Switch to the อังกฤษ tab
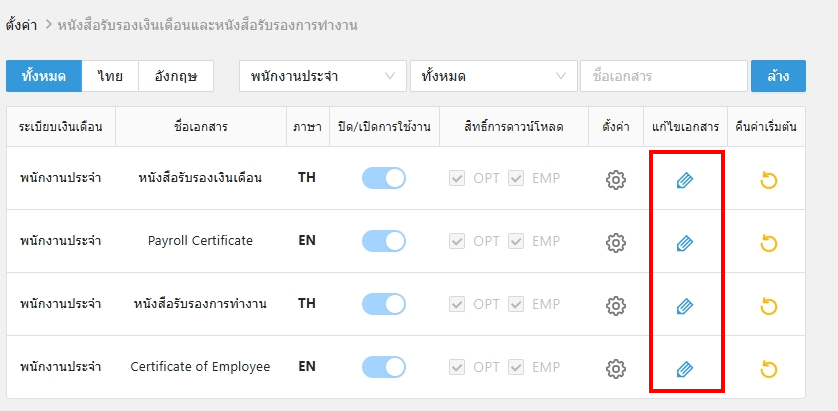The image size is (838, 411). click(174, 76)
